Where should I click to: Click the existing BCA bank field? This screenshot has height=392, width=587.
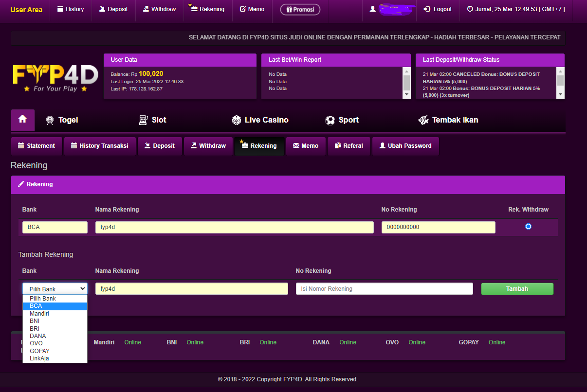[x=55, y=227]
